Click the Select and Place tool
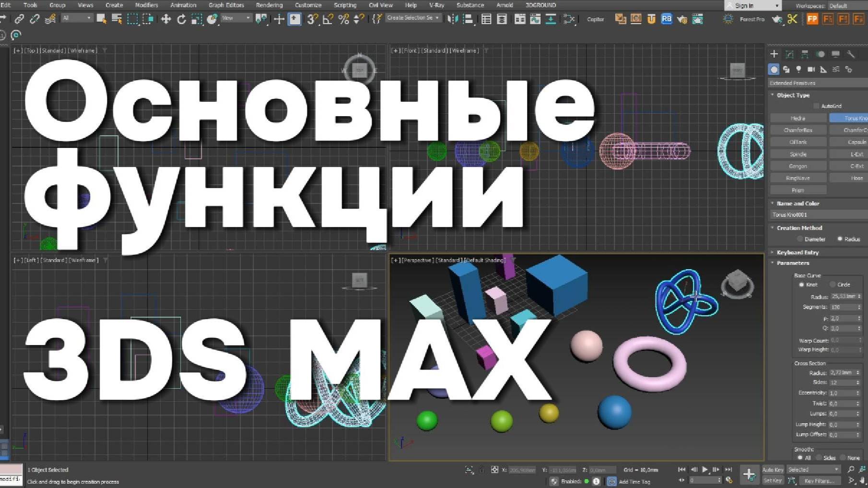 (212, 19)
